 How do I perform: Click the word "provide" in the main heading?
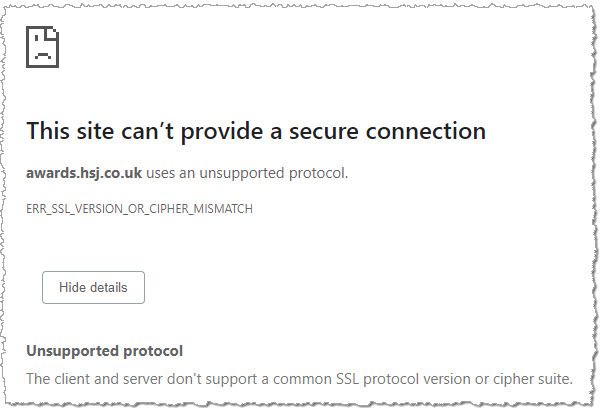pos(222,131)
